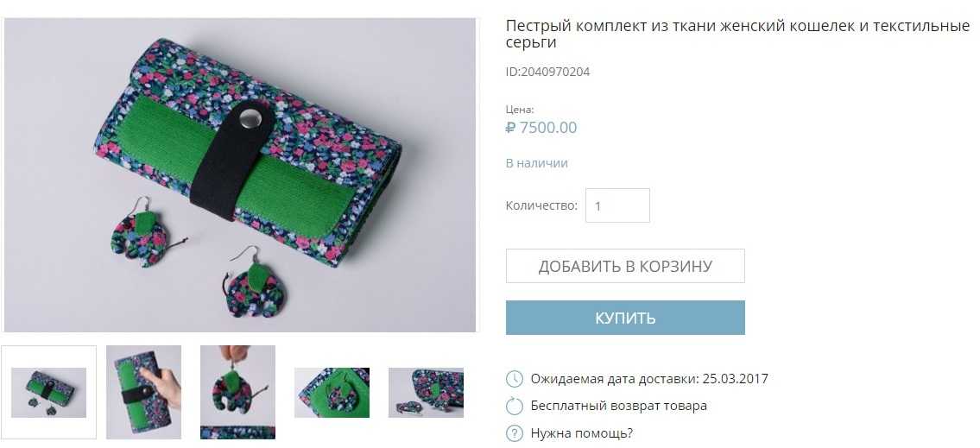This screenshot has height=448, width=980.
Task: Click the blue КУПИТЬ button
Action: pos(625,318)
